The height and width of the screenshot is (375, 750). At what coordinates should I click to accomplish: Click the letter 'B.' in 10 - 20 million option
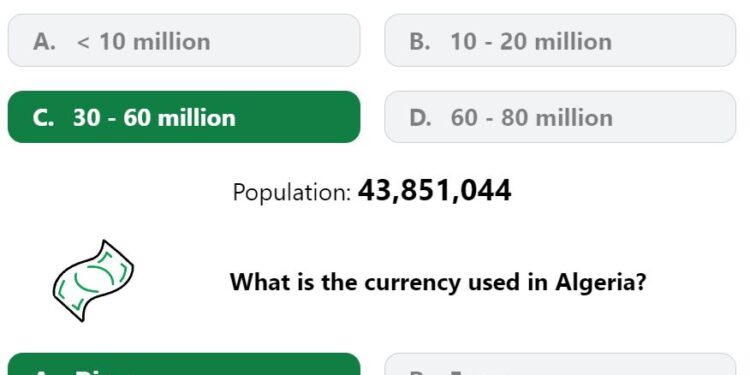(x=420, y=42)
